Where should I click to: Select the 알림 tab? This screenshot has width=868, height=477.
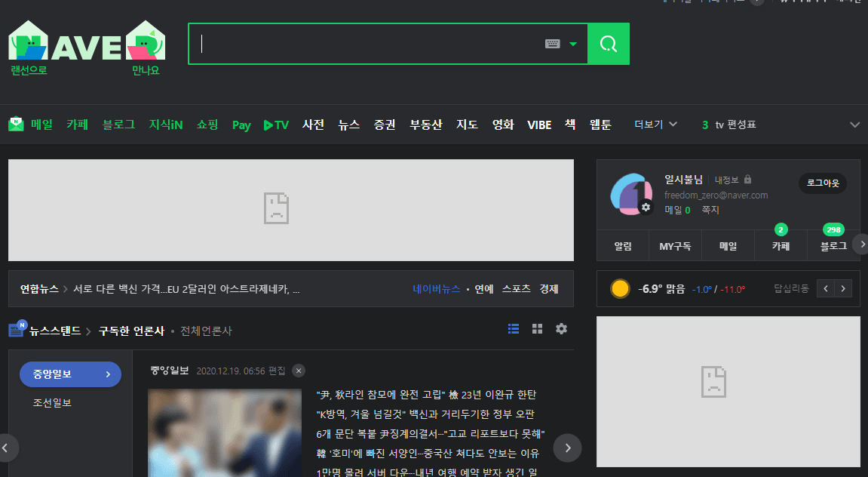click(623, 246)
